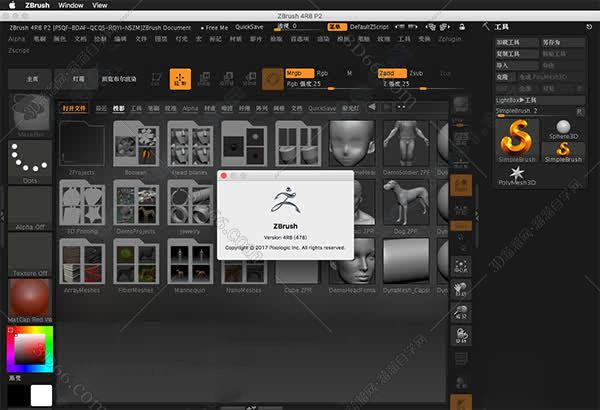Open the View menu in macOS menu bar
The image size is (600, 410).
coord(99,5)
